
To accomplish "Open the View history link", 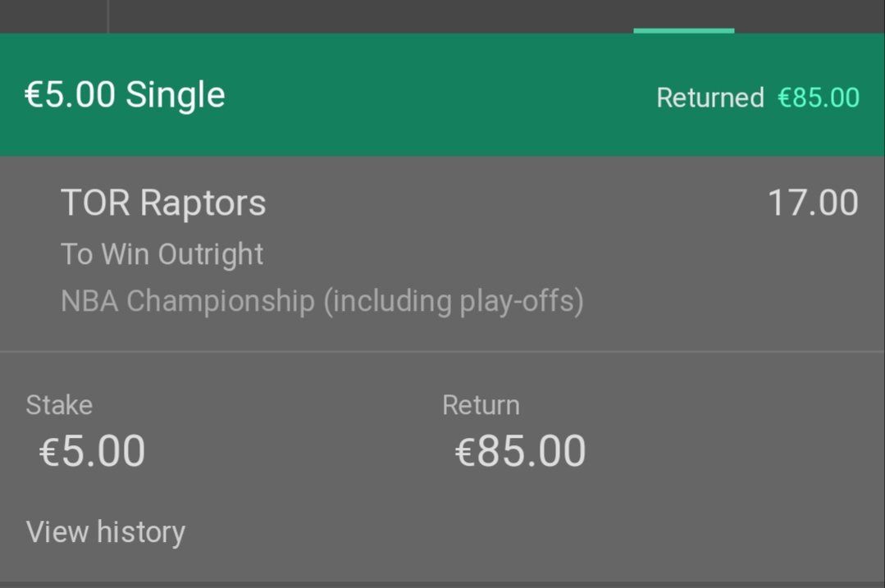I will [x=106, y=531].
